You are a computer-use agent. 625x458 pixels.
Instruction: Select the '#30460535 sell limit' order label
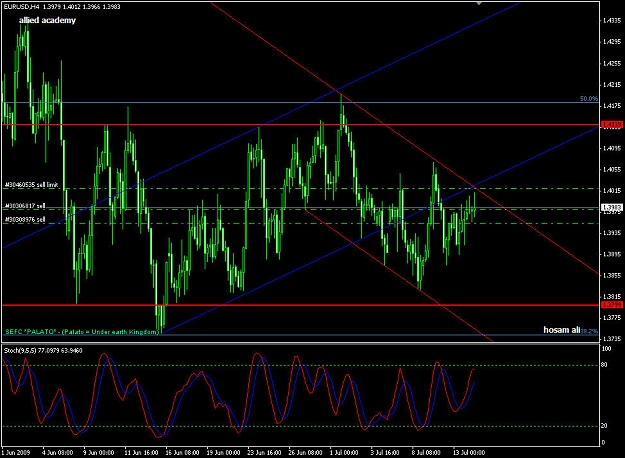pyautogui.click(x=31, y=185)
